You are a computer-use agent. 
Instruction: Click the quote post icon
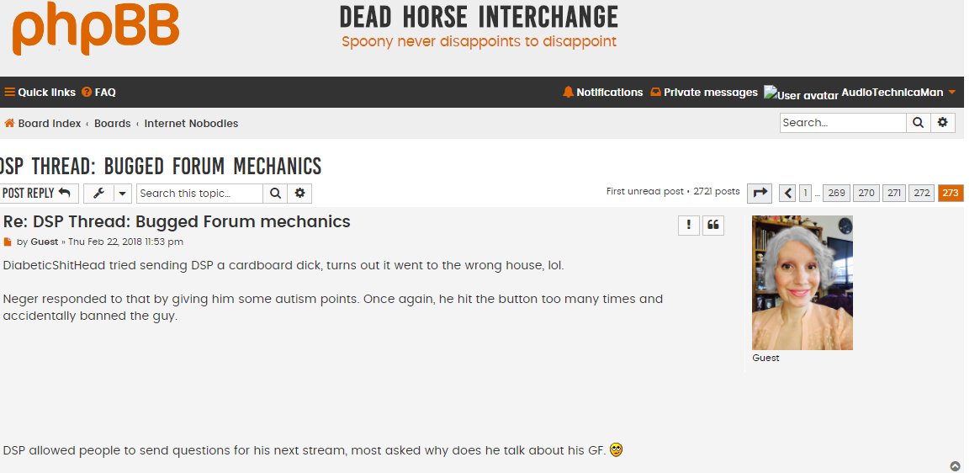pyautogui.click(x=713, y=226)
